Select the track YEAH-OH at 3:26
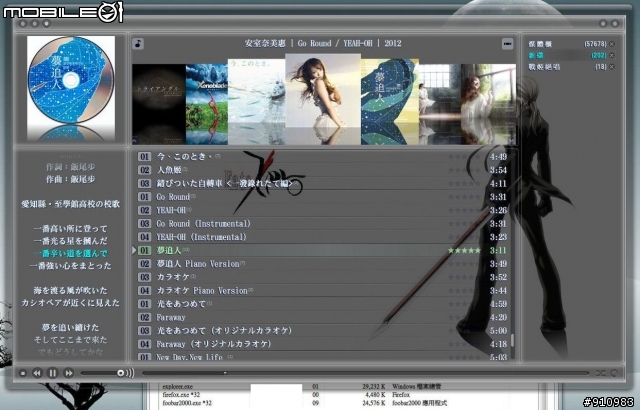 (322, 211)
